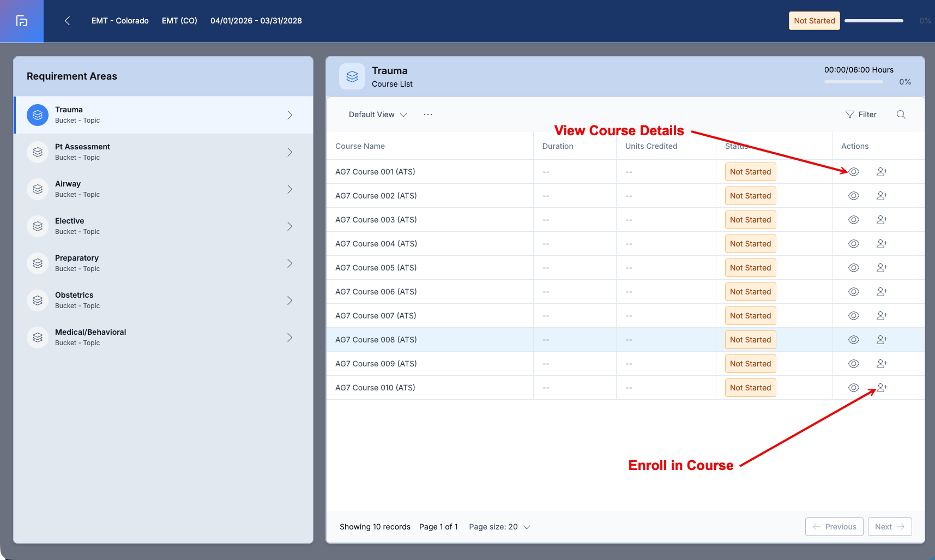Screen dimensions: 935x560
Task: Expand the Obstetrics chevron
Action: click(289, 300)
